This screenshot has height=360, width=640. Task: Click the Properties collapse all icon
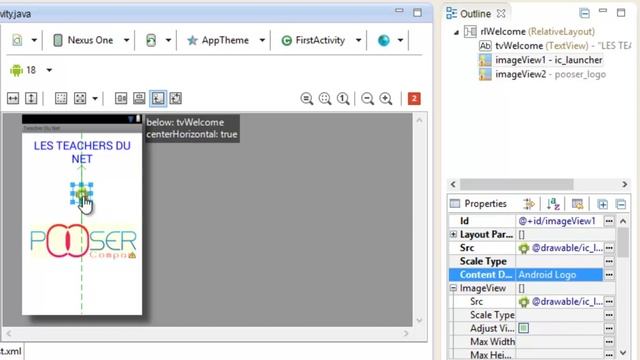coord(620,204)
